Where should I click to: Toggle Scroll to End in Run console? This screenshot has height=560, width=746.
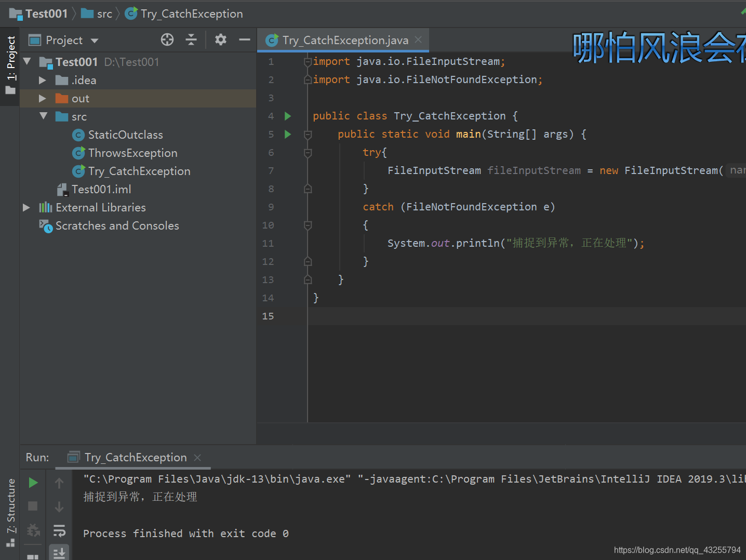[59, 553]
